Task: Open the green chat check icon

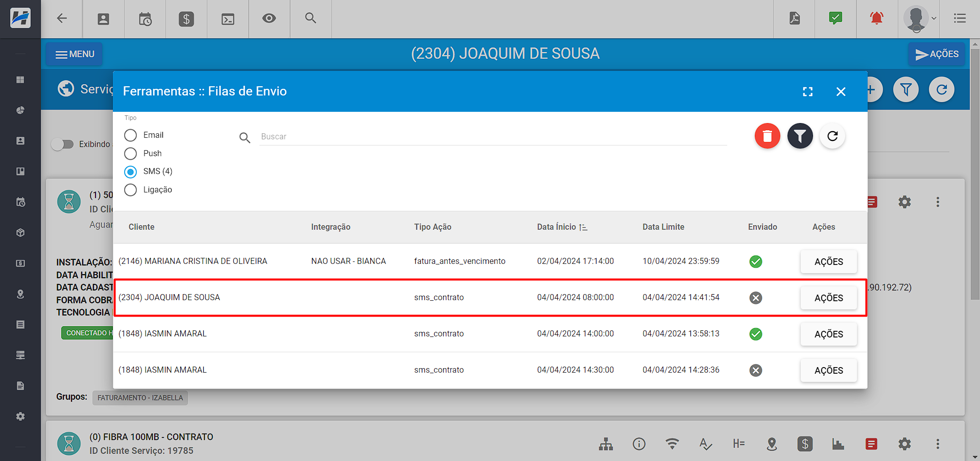Action: tap(835, 18)
